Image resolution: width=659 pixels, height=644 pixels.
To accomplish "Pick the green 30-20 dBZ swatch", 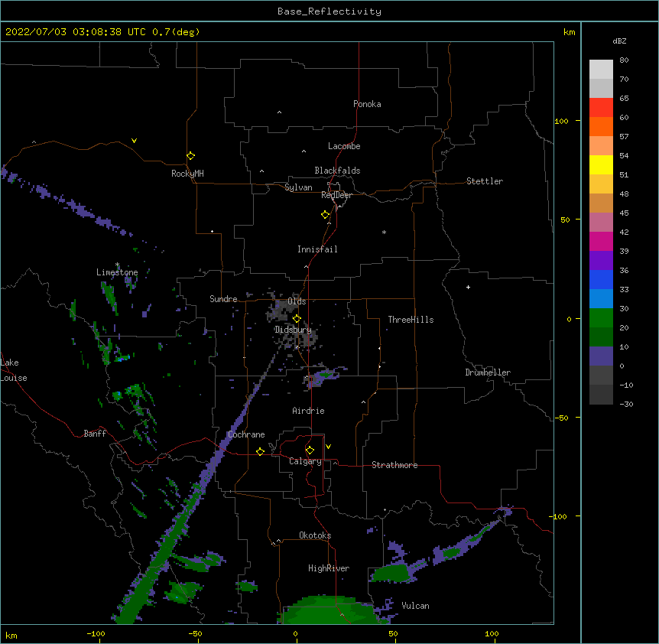I will (601, 318).
